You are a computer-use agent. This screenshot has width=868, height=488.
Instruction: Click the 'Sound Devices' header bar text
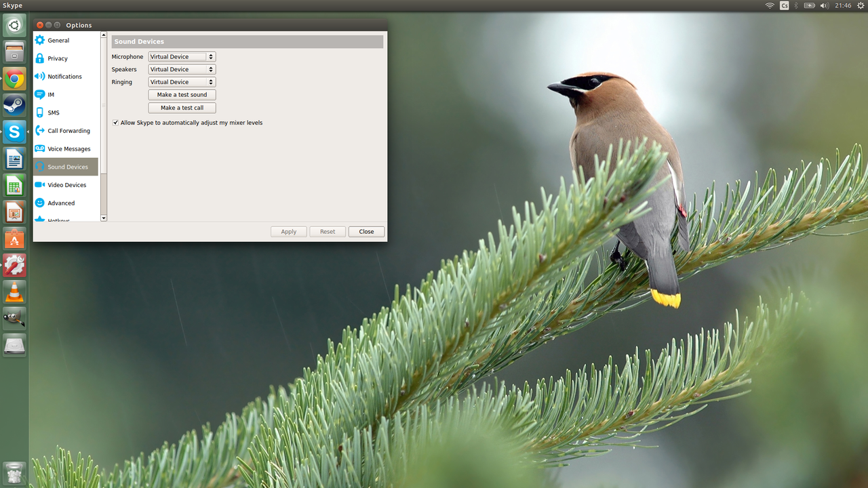[139, 42]
